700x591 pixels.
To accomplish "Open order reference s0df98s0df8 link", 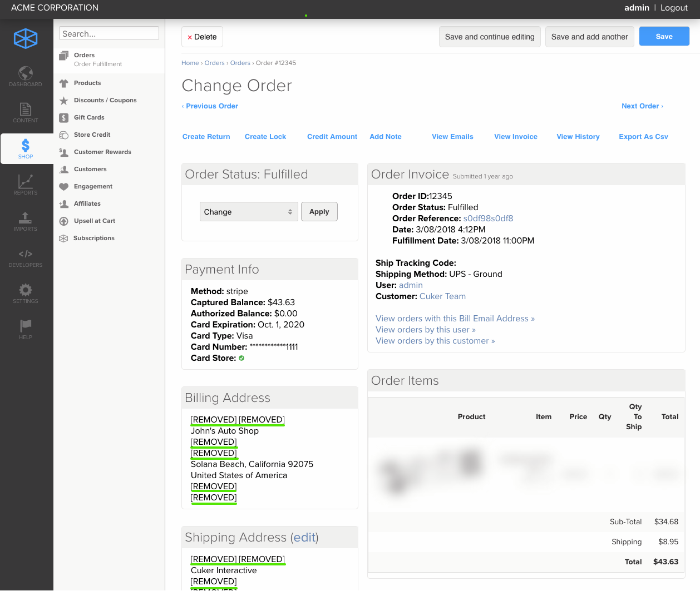I will click(488, 218).
